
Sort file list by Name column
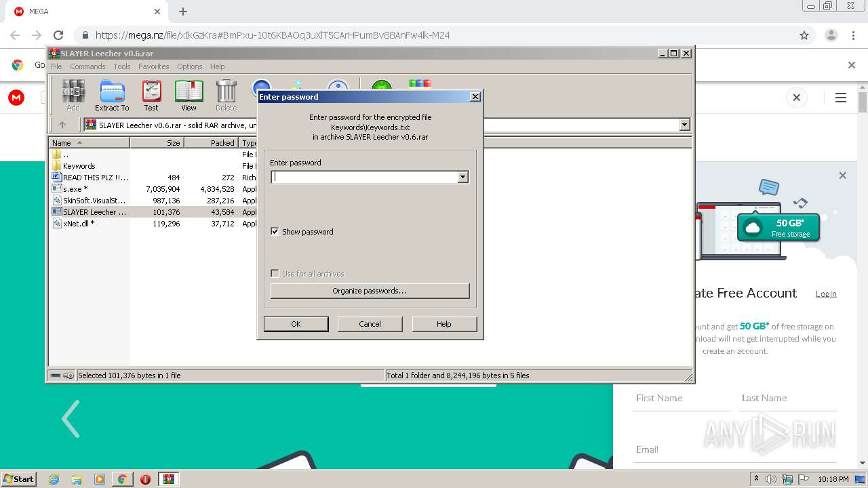point(90,143)
